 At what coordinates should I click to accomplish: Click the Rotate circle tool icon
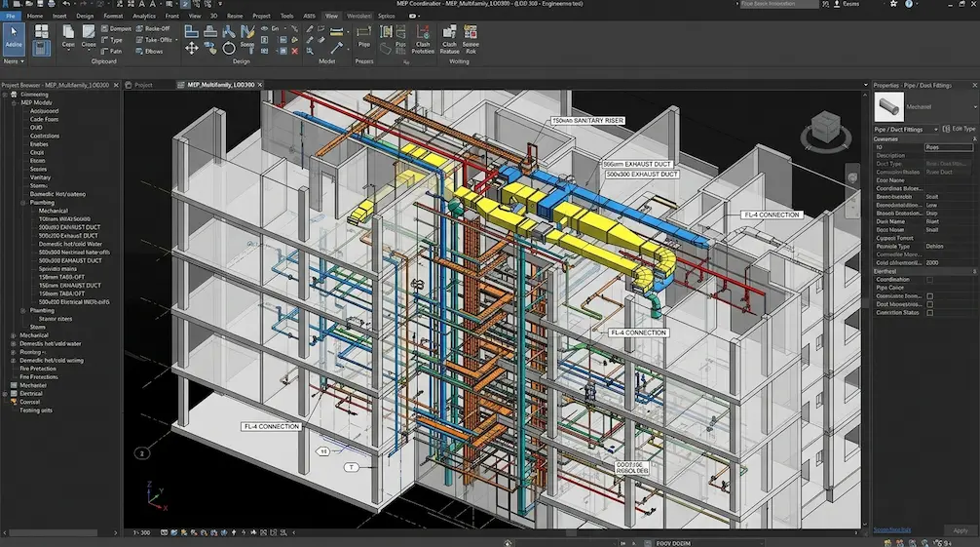point(229,48)
